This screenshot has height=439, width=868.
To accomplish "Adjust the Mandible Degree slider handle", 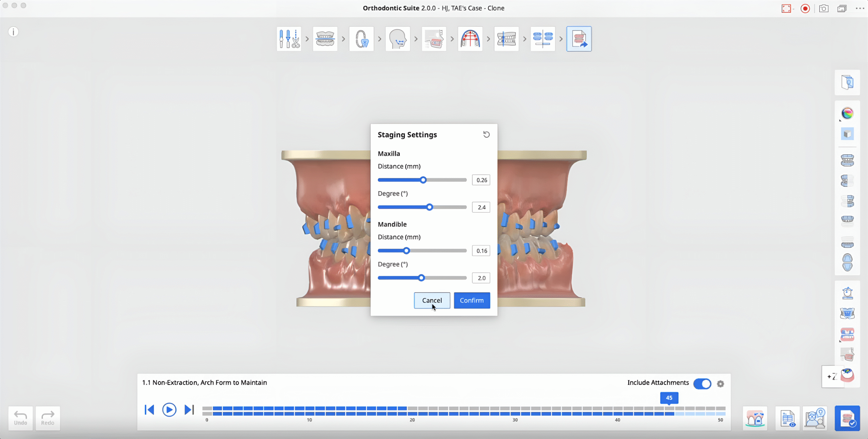I will [421, 278].
